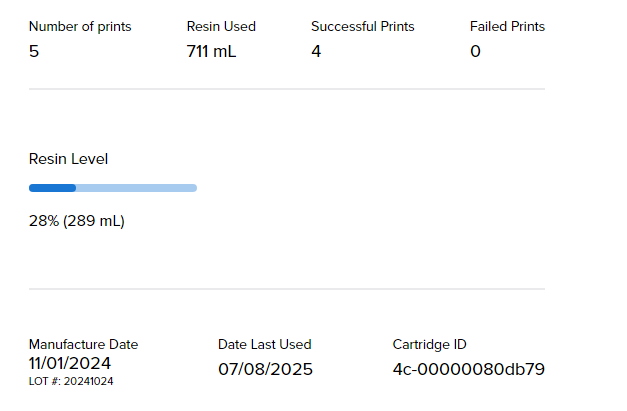Select the 711 mL resin used value

pyautogui.click(x=211, y=51)
